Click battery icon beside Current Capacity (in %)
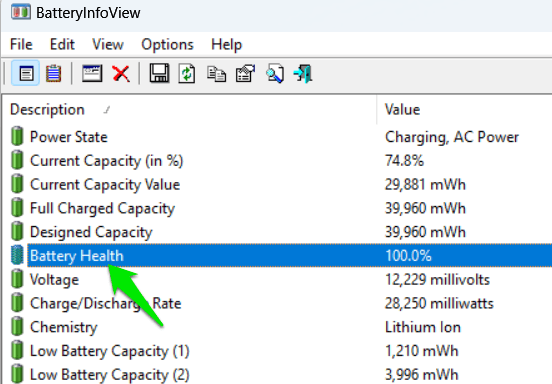 pos(17,160)
